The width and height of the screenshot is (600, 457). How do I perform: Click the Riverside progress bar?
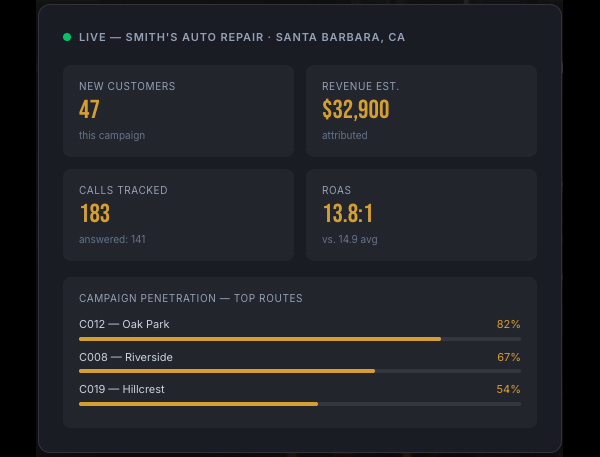point(300,371)
